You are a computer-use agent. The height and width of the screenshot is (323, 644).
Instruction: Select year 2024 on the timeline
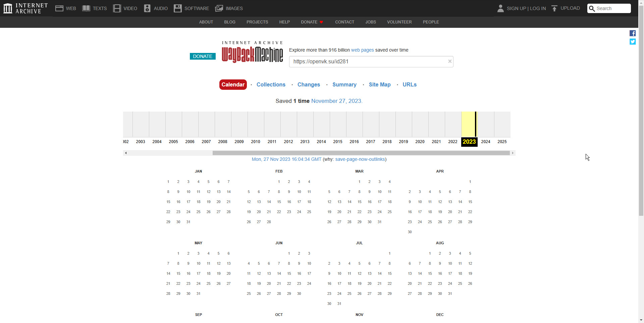coord(486,142)
